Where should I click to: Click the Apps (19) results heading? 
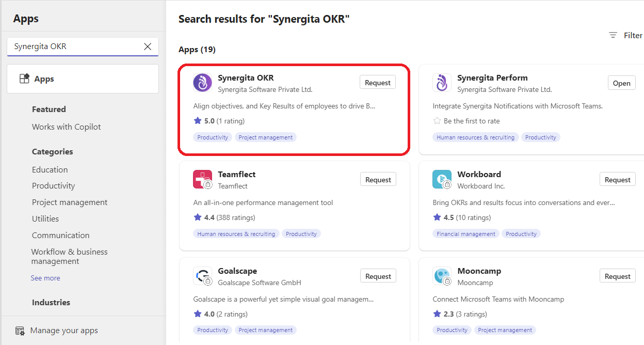[x=197, y=50]
